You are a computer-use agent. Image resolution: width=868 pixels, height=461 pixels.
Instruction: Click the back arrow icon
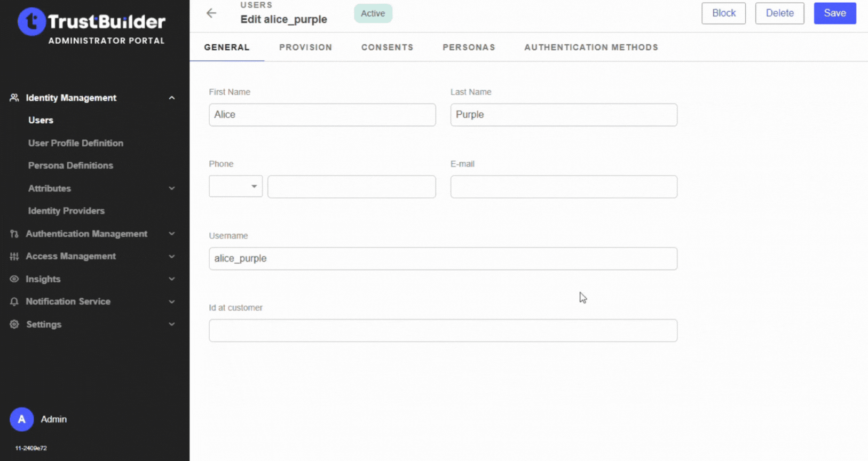coord(211,13)
